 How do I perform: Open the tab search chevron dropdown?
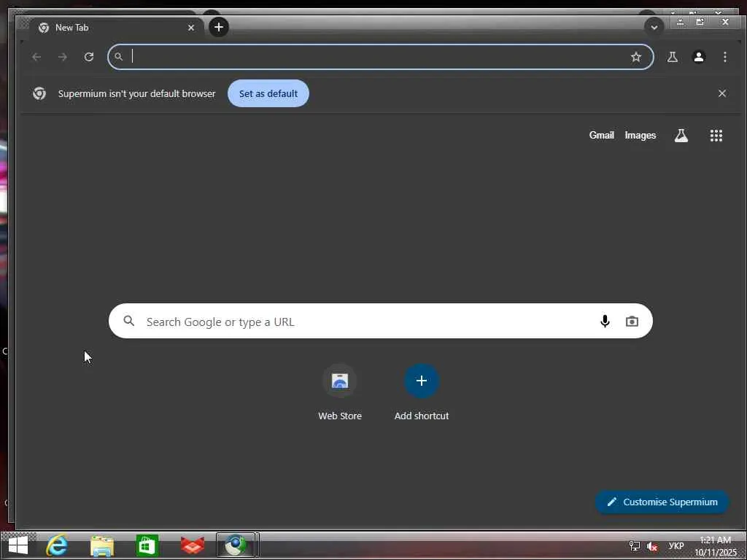tap(654, 27)
